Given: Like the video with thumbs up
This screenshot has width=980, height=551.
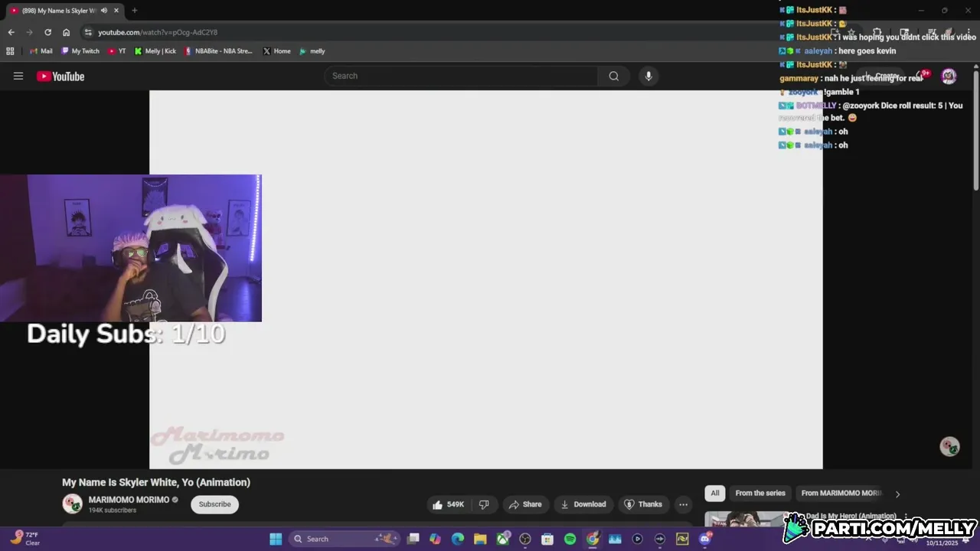Looking at the screenshot, I should click(449, 504).
